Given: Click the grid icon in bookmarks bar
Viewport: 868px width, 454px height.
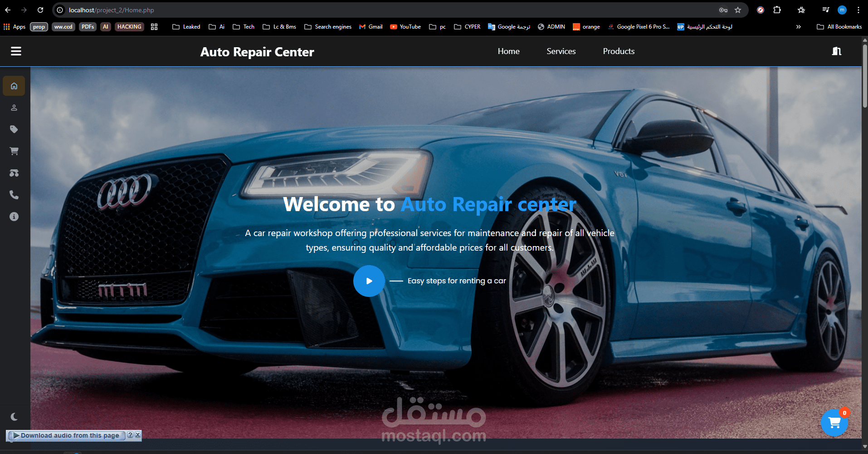Looking at the screenshot, I should [x=154, y=27].
